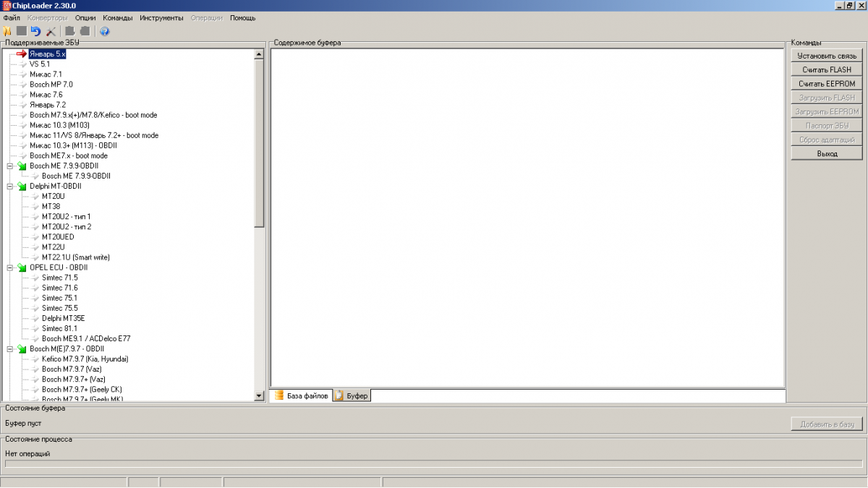Screen dimensions: 868x488
Task: Select MT20U2 - тип 2 entry
Action: tap(67, 226)
